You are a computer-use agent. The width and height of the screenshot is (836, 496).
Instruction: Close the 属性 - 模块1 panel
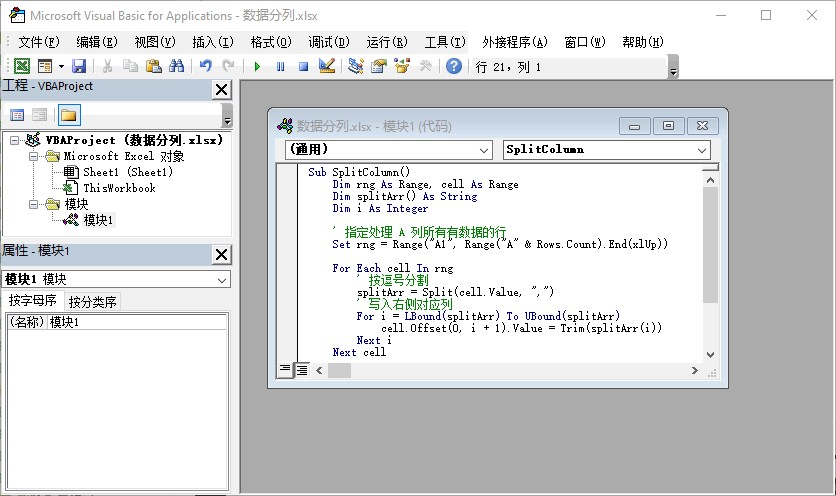(221, 254)
